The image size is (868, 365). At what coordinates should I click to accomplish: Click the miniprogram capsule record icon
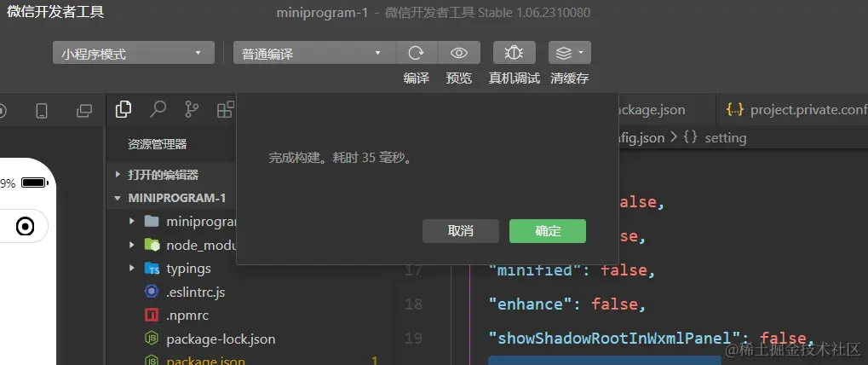click(25, 227)
